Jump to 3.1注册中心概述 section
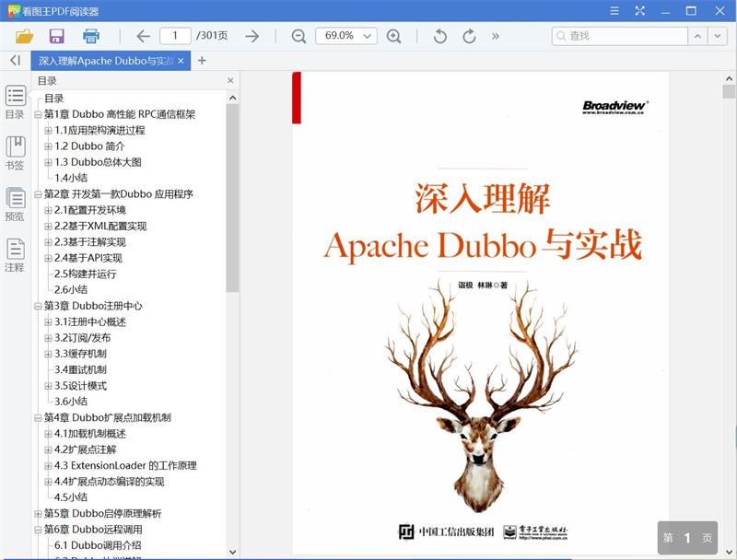Image resolution: width=737 pixels, height=560 pixels. click(x=90, y=321)
